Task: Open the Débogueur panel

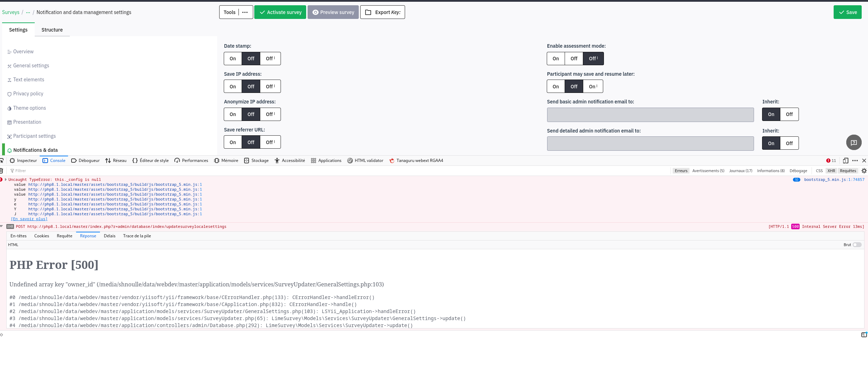Action: click(85, 161)
